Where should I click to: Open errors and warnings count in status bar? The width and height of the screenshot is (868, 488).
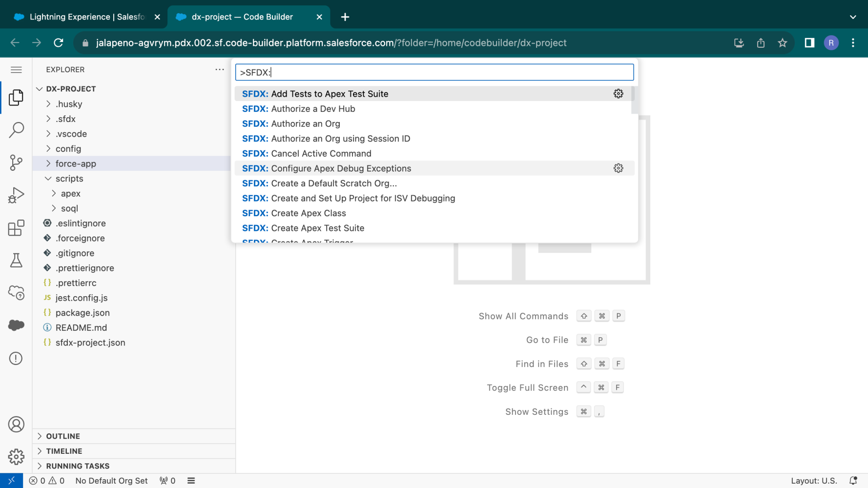tap(47, 481)
